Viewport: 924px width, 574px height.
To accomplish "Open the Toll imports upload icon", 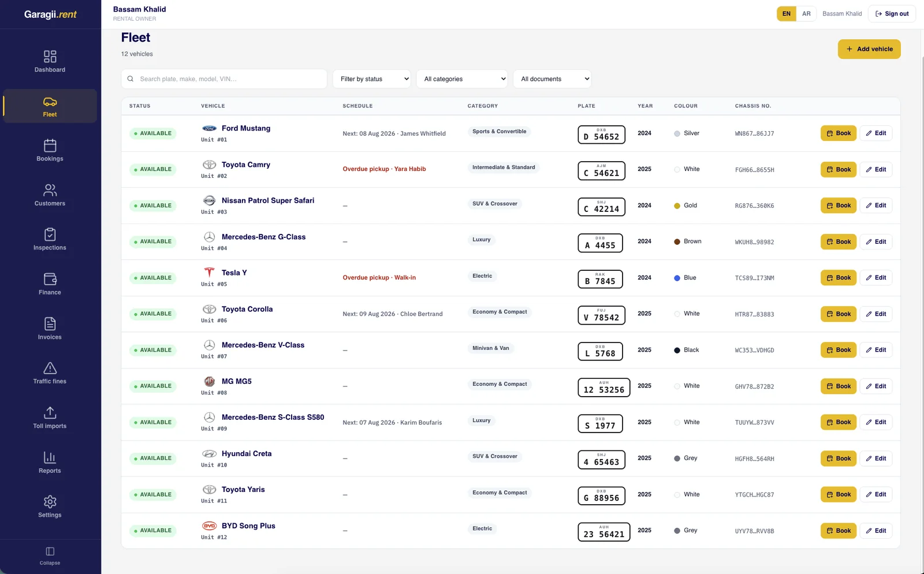I will coord(50,412).
